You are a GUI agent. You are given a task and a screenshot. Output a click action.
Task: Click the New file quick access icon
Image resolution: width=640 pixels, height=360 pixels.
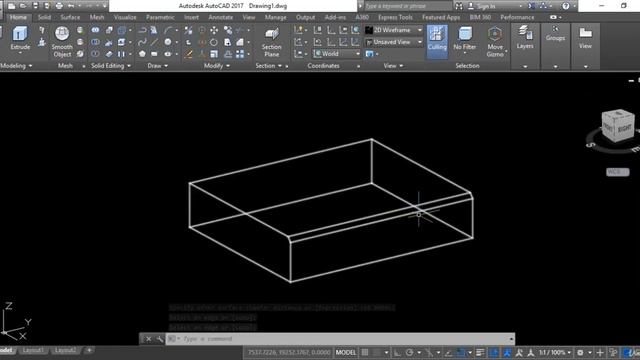pos(11,6)
